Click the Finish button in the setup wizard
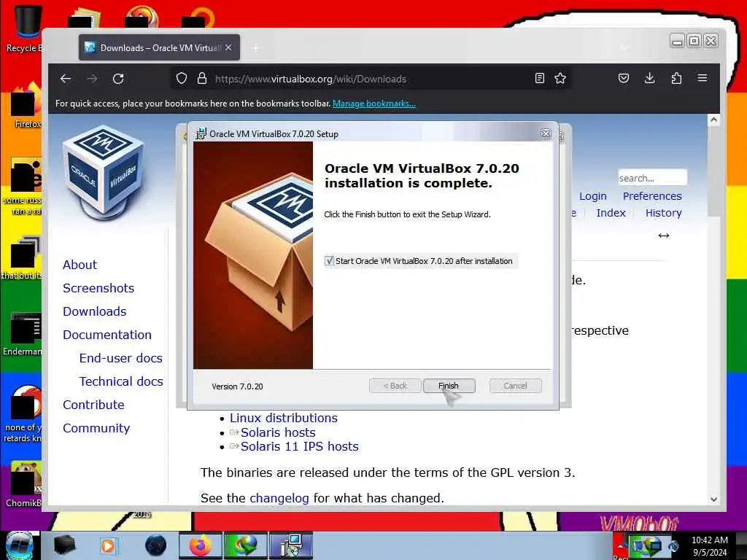Image resolution: width=747 pixels, height=560 pixels. [x=449, y=386]
